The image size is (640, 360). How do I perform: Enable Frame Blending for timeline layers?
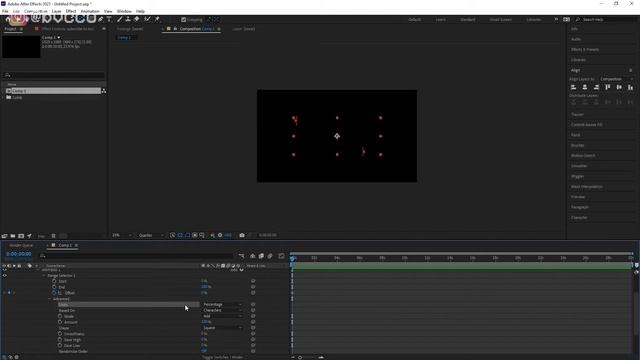click(261, 256)
